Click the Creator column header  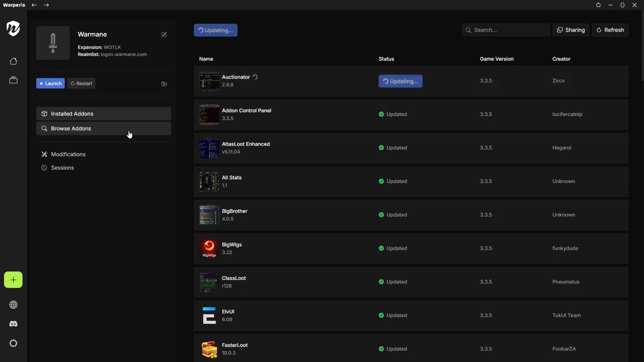tap(561, 59)
